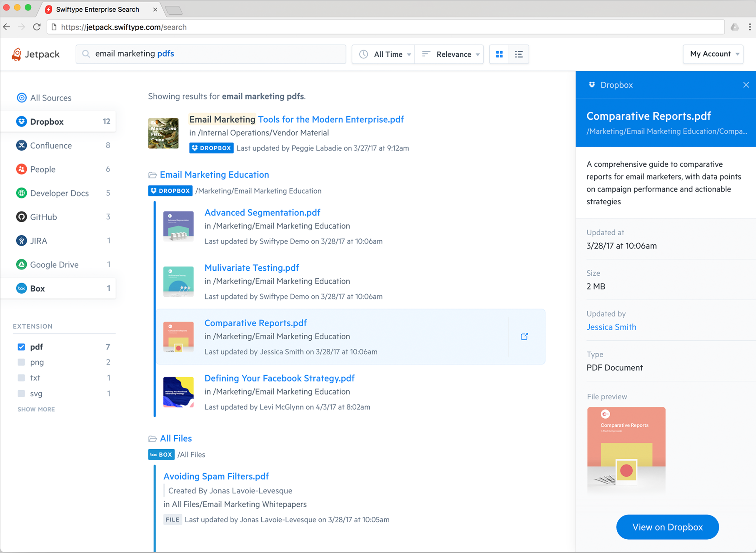Open the My Account dropdown

pyautogui.click(x=713, y=54)
